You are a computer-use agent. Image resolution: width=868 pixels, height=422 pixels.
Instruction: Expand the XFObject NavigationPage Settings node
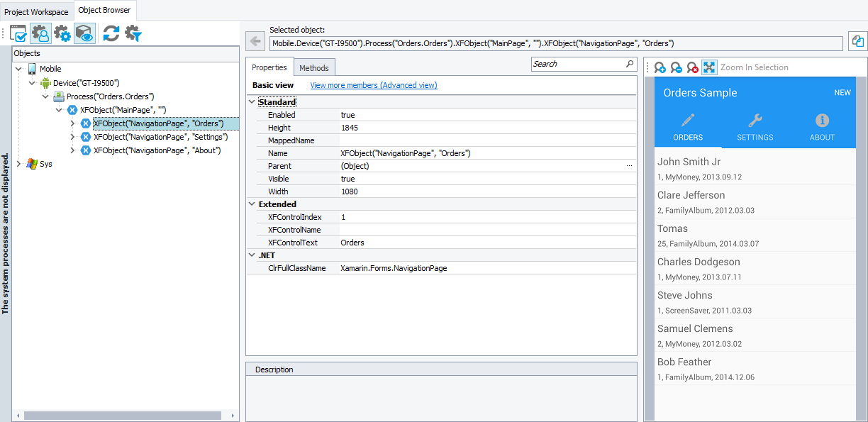[x=71, y=136]
